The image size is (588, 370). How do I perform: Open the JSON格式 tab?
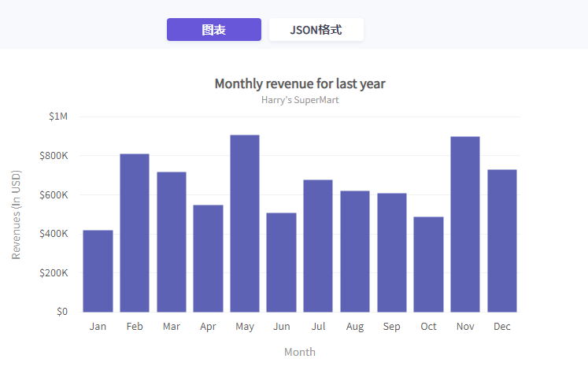point(316,30)
